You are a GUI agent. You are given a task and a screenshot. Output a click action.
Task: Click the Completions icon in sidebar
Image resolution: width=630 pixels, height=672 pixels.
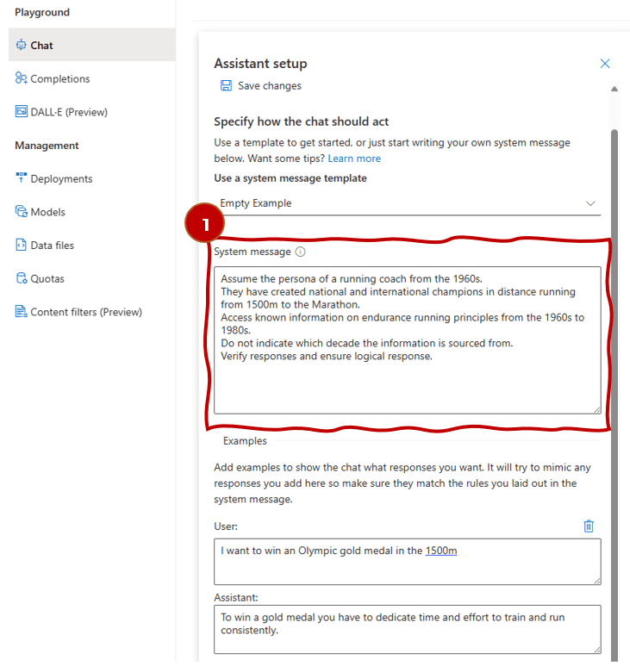point(22,78)
